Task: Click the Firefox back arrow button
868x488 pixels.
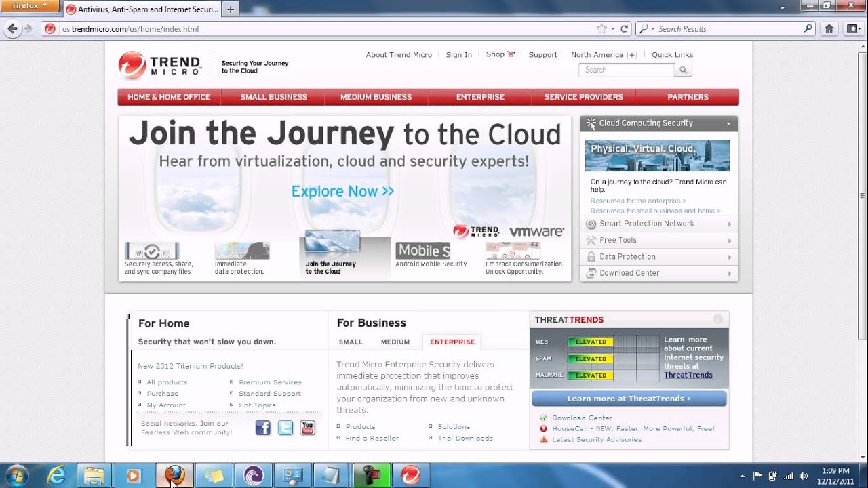Action: (12, 28)
